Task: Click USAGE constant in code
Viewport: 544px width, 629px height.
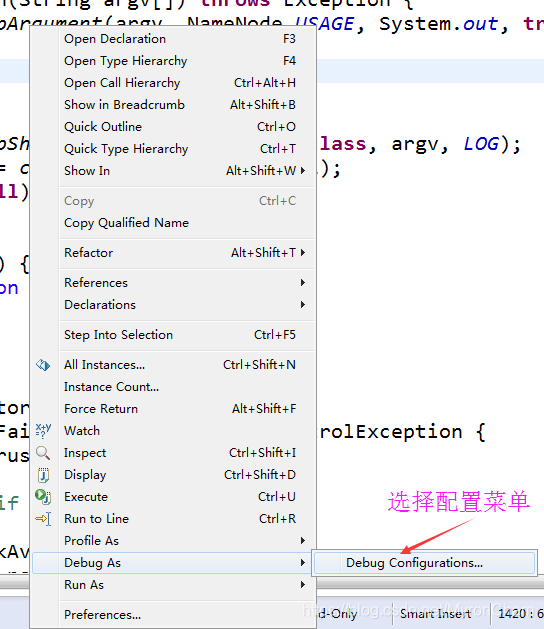Action: tap(325, 24)
